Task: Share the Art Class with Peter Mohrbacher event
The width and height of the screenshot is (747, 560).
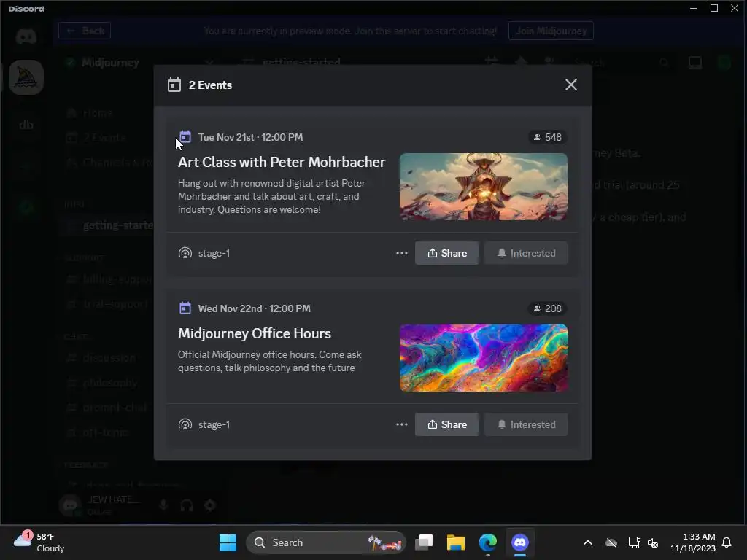Action: (x=447, y=253)
